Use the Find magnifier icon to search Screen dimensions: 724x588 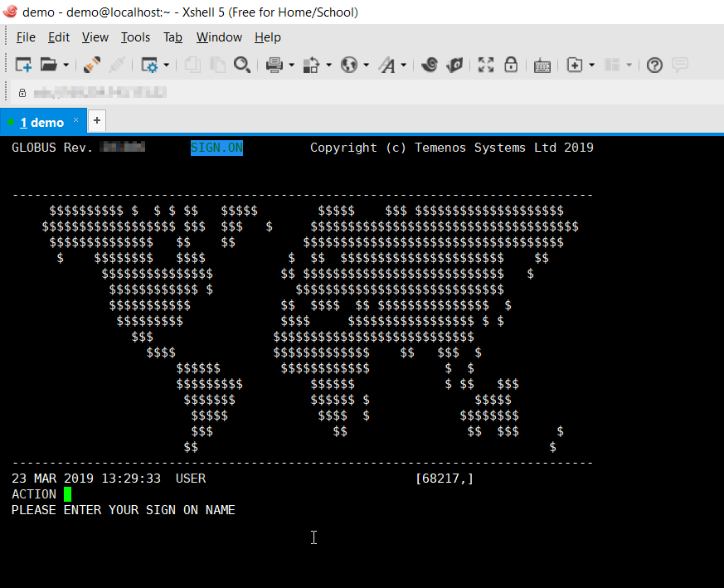[242, 65]
